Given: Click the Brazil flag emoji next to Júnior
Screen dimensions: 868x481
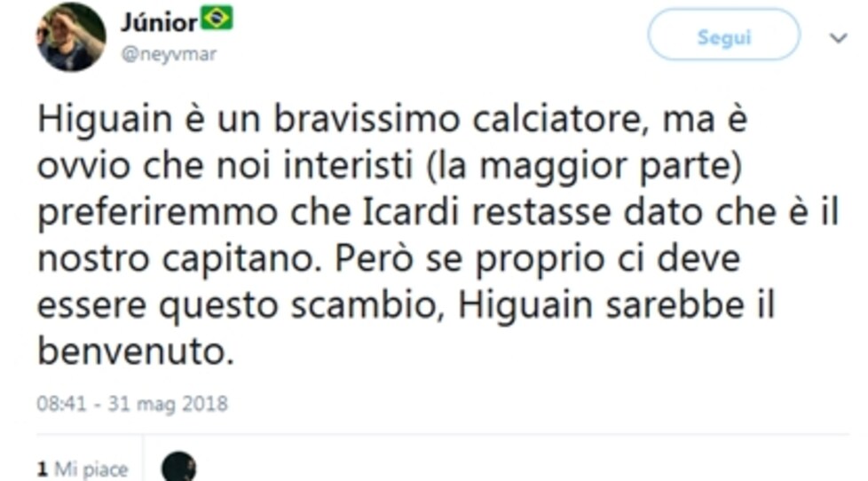Looking at the screenshot, I should click(x=217, y=19).
